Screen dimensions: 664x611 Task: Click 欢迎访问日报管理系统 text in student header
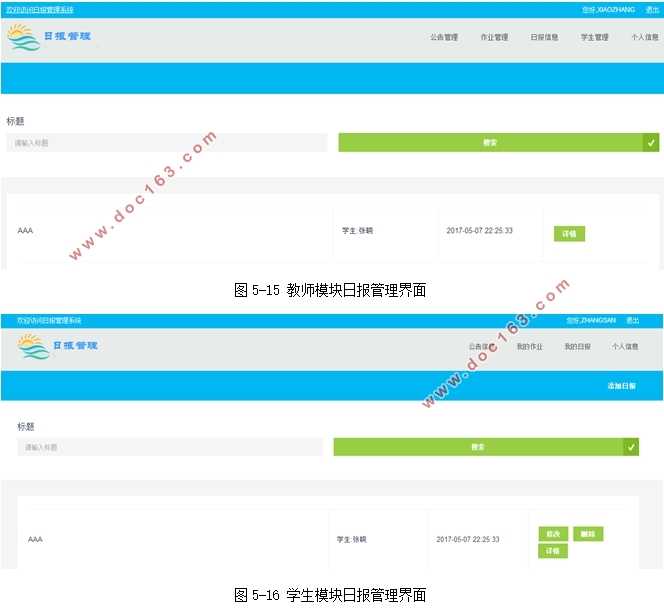(x=49, y=321)
